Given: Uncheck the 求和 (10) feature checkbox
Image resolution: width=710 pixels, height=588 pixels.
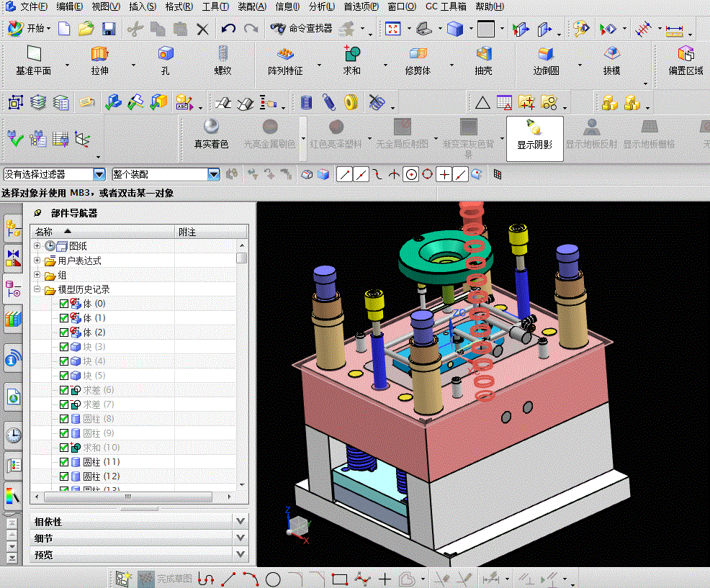Looking at the screenshot, I should 64,448.
